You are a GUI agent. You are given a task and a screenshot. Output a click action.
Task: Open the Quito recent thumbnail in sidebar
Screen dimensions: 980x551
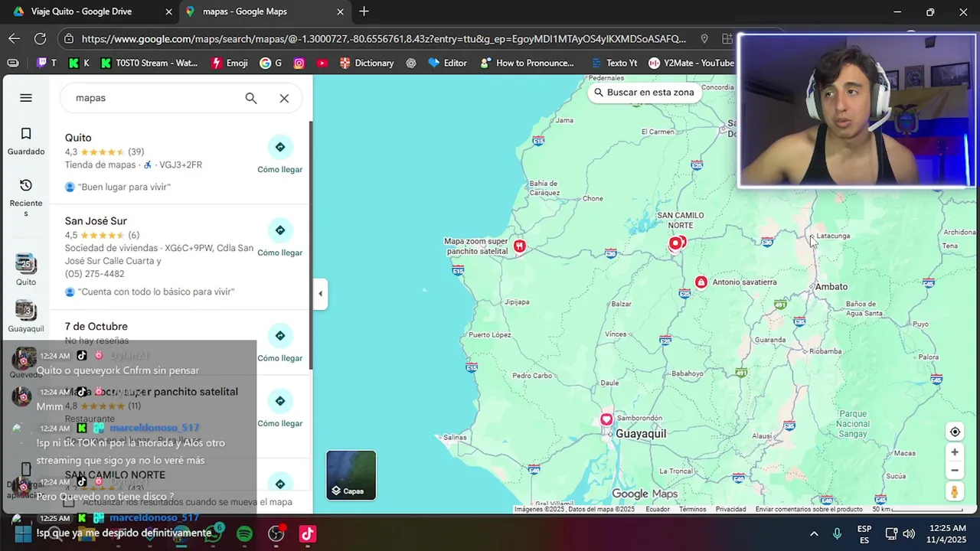[x=26, y=269]
